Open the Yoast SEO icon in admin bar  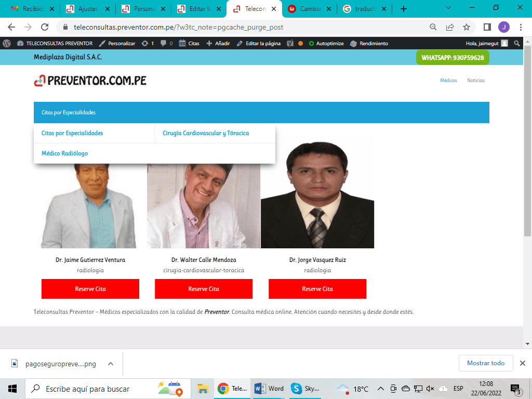click(x=290, y=44)
